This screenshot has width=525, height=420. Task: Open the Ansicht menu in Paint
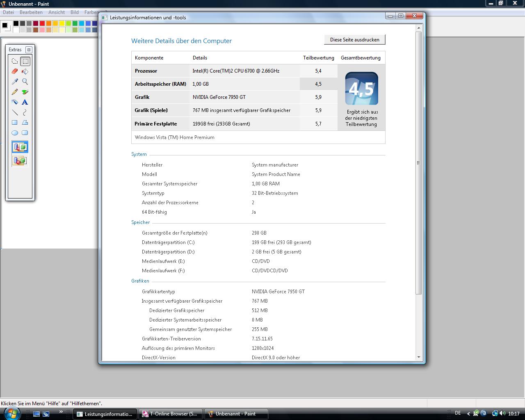(x=57, y=12)
